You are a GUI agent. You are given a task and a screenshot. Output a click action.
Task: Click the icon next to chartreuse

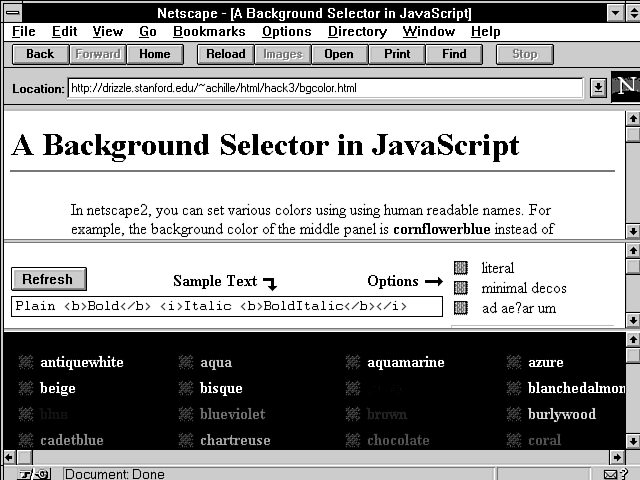point(185,440)
